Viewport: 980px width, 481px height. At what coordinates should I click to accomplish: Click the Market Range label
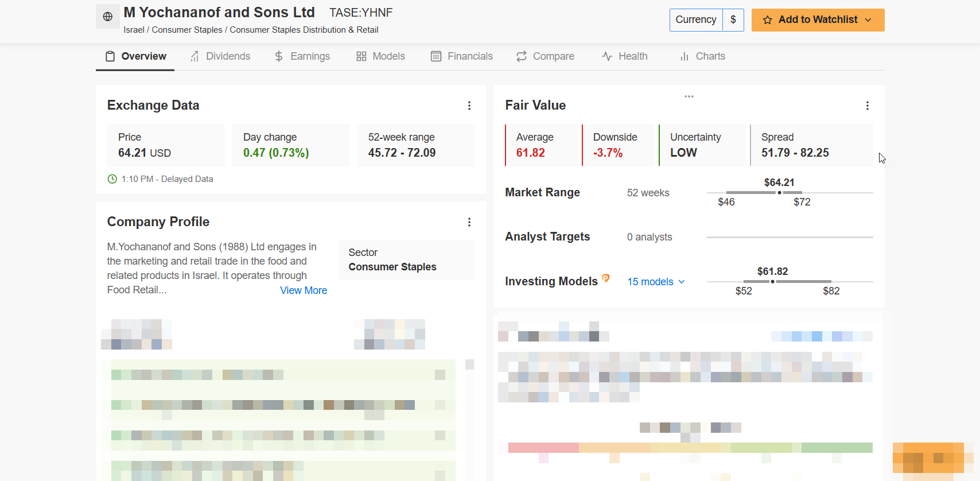[x=542, y=193]
